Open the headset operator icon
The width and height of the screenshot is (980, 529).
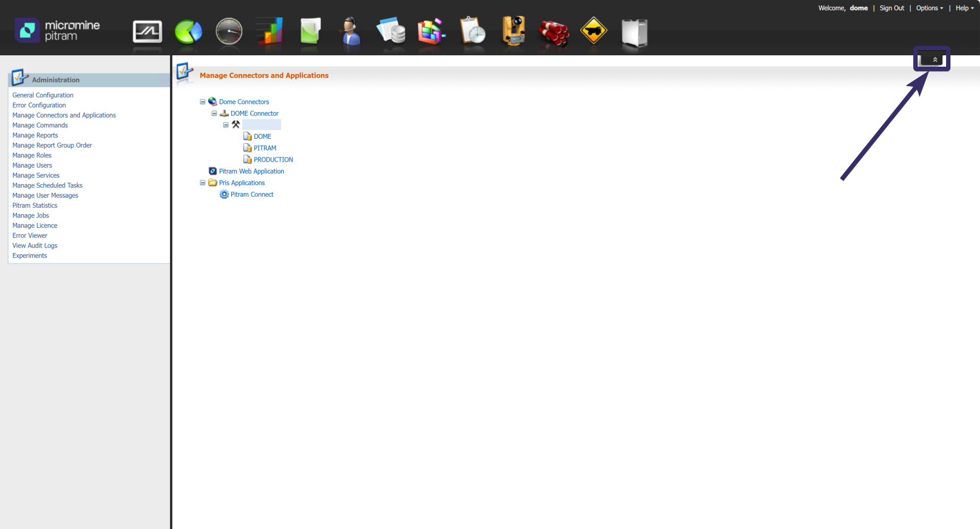click(x=350, y=31)
